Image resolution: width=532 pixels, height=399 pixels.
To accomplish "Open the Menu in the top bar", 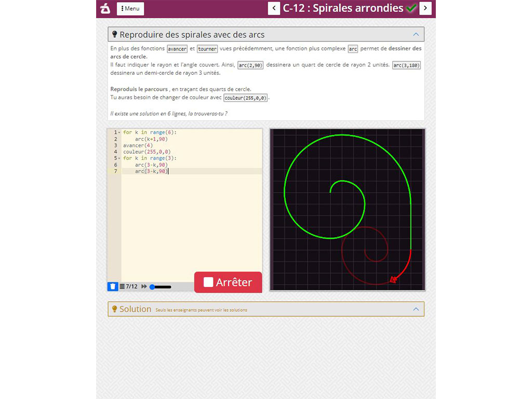I will click(x=130, y=8).
